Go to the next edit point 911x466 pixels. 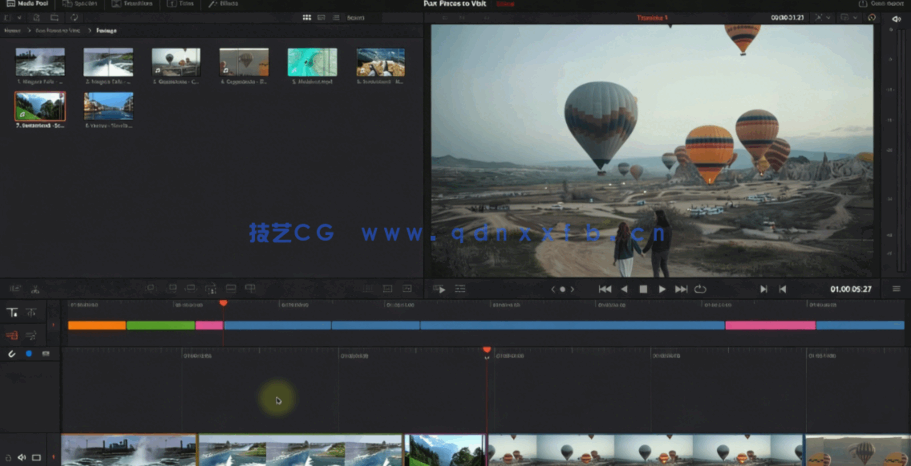click(763, 289)
